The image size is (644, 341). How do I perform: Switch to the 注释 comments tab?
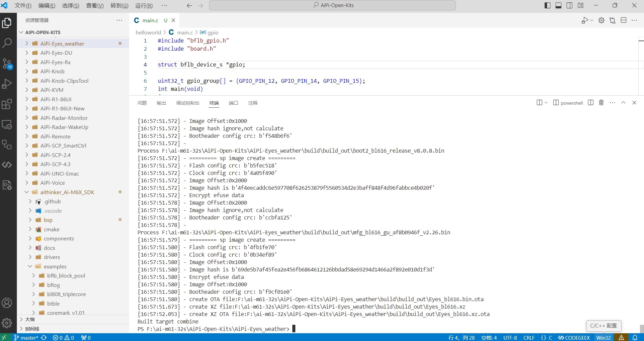(x=253, y=103)
